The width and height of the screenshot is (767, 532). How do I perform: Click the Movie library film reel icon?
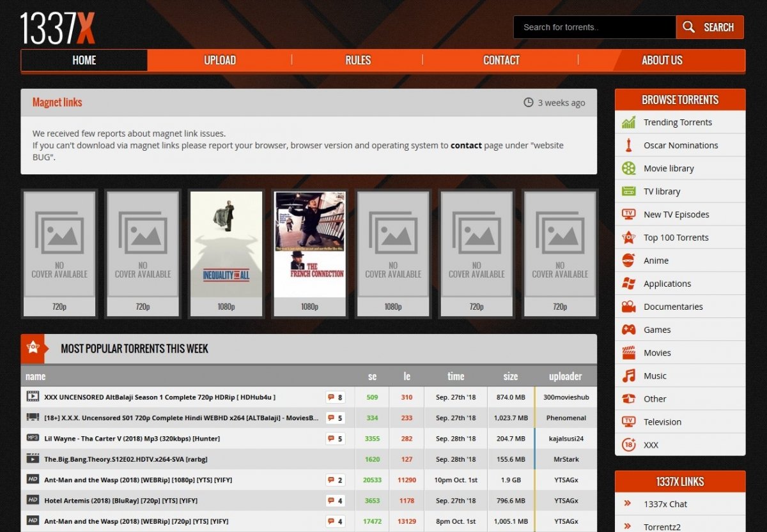629,168
